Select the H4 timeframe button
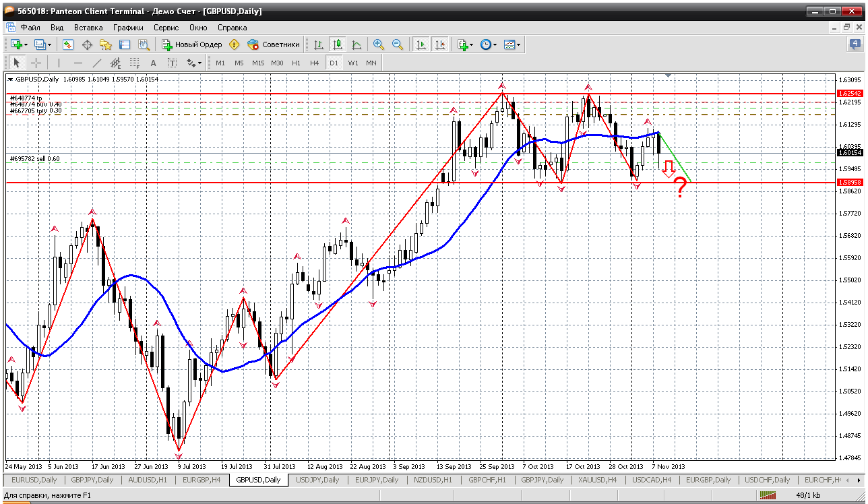Image resolution: width=868 pixels, height=504 pixels. point(315,63)
